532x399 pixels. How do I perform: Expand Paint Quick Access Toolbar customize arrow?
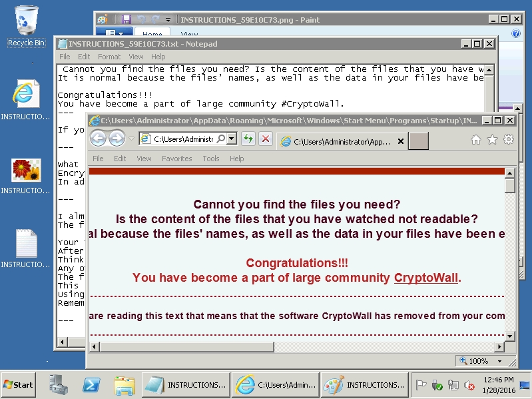point(168,20)
